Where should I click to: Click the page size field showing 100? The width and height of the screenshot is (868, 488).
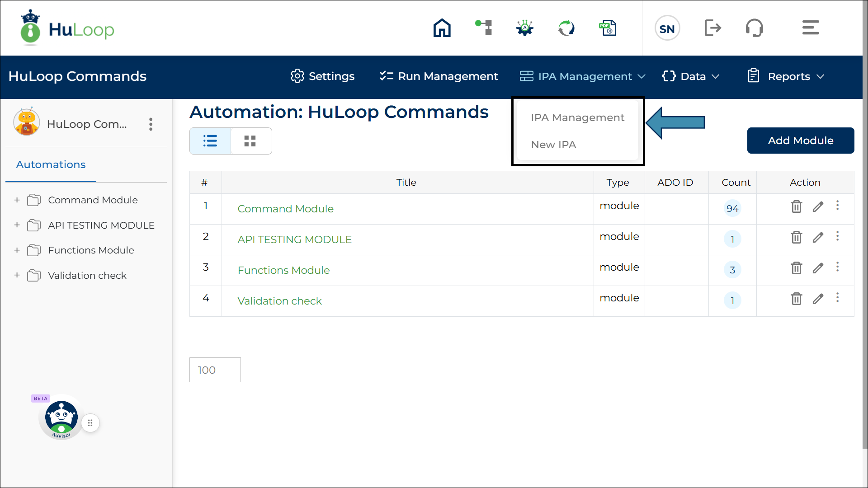215,370
